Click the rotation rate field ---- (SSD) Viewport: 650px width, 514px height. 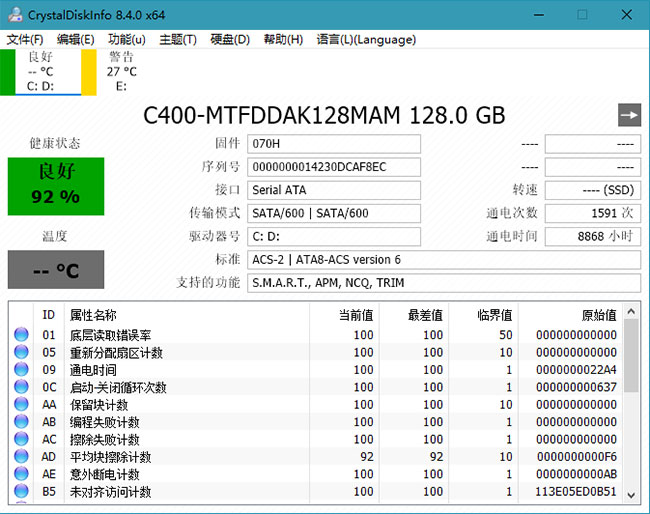pyautogui.click(x=593, y=190)
